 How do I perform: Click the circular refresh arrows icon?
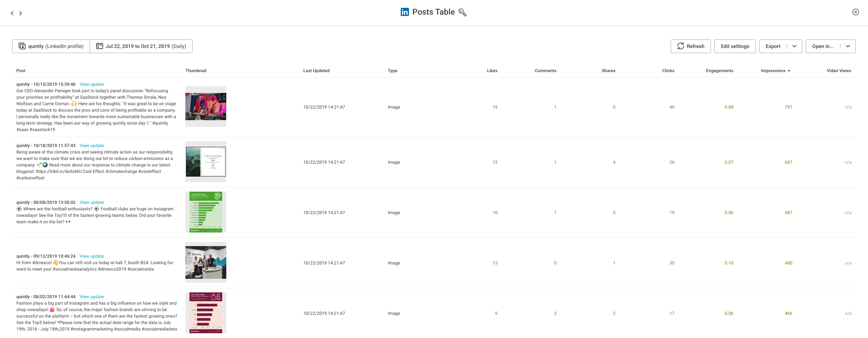click(x=680, y=46)
